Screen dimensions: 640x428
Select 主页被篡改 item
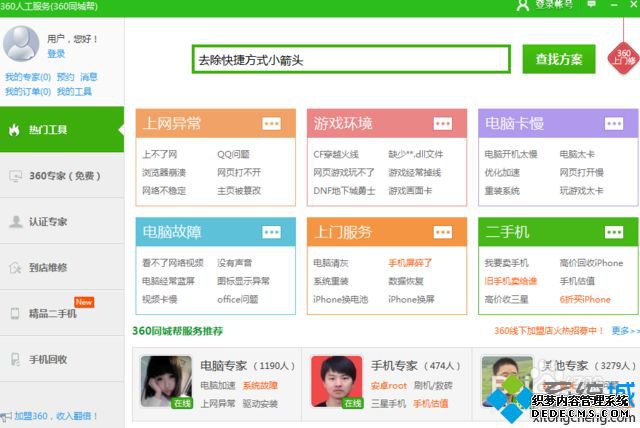239,191
